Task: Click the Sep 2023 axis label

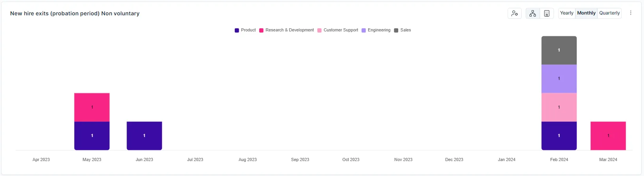Action: click(300, 159)
